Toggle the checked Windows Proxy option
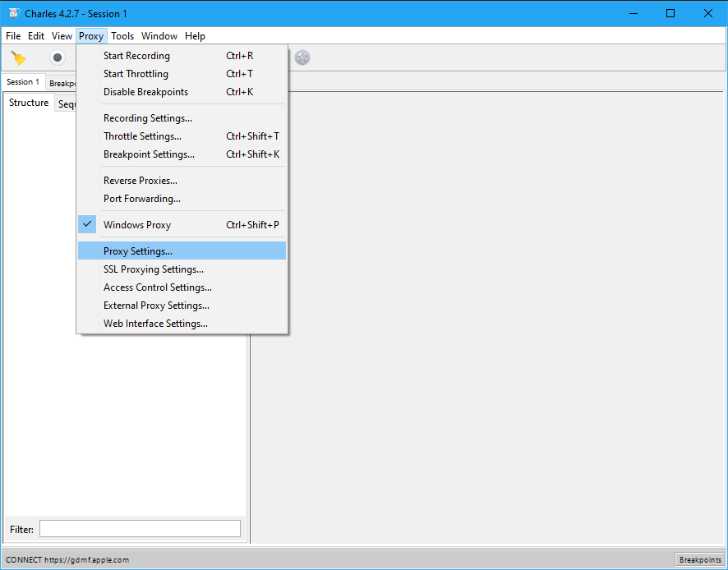Image resolution: width=728 pixels, height=570 pixels. pos(182,225)
